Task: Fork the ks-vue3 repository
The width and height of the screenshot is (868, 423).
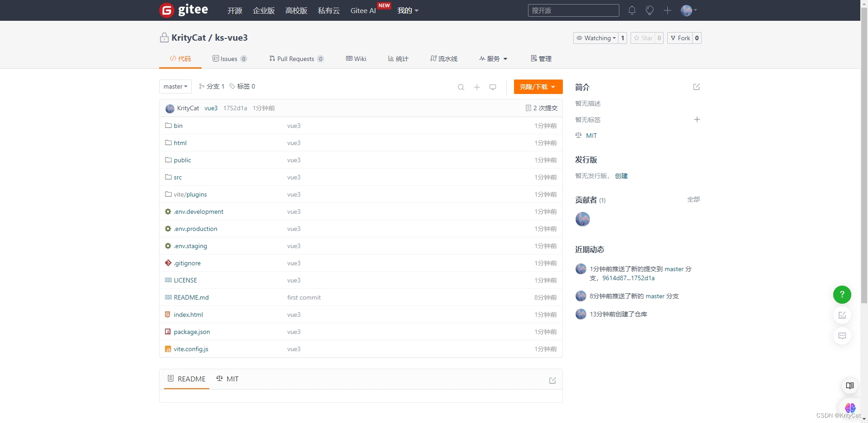Action: click(x=680, y=38)
